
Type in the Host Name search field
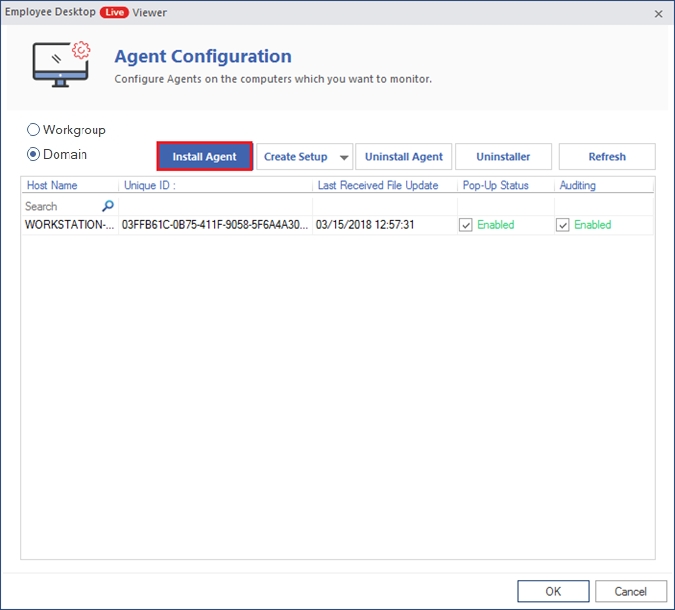tap(60, 206)
